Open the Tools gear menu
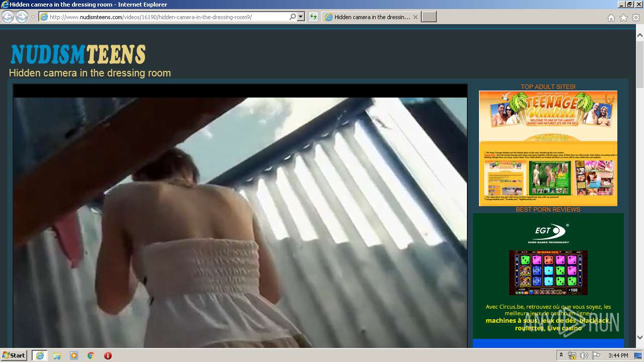The width and height of the screenshot is (644, 362). click(x=636, y=18)
